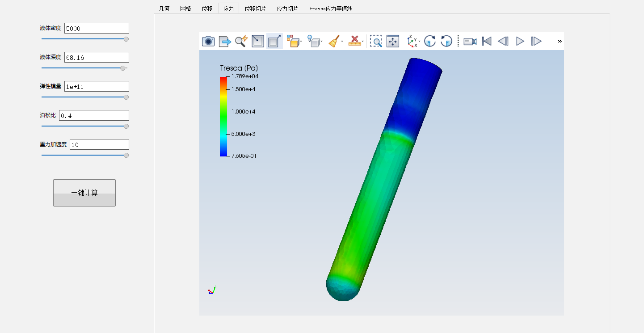Click the Tresca (Pa) legend title
The width and height of the screenshot is (644, 333).
[x=239, y=68]
